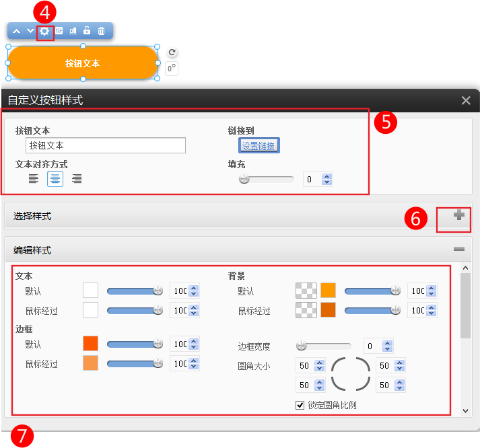Open button settings gear icon
Screen dimensions: 480x448
coord(44,31)
